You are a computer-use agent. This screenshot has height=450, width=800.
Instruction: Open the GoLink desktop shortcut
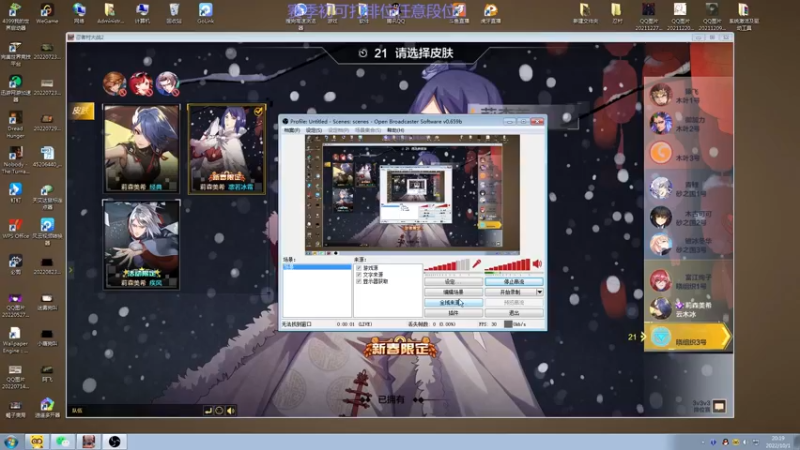(206, 13)
